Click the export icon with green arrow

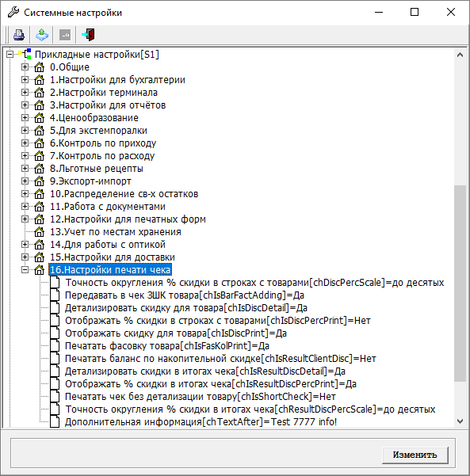coord(42,35)
